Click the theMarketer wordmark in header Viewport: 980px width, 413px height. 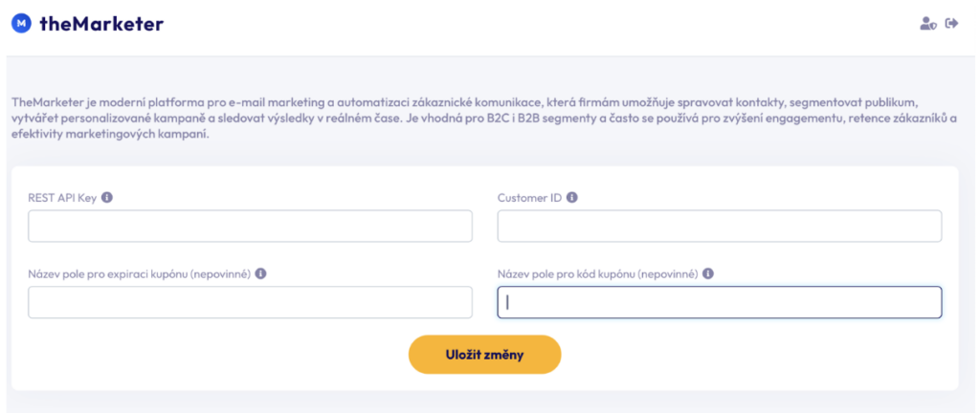(101, 24)
